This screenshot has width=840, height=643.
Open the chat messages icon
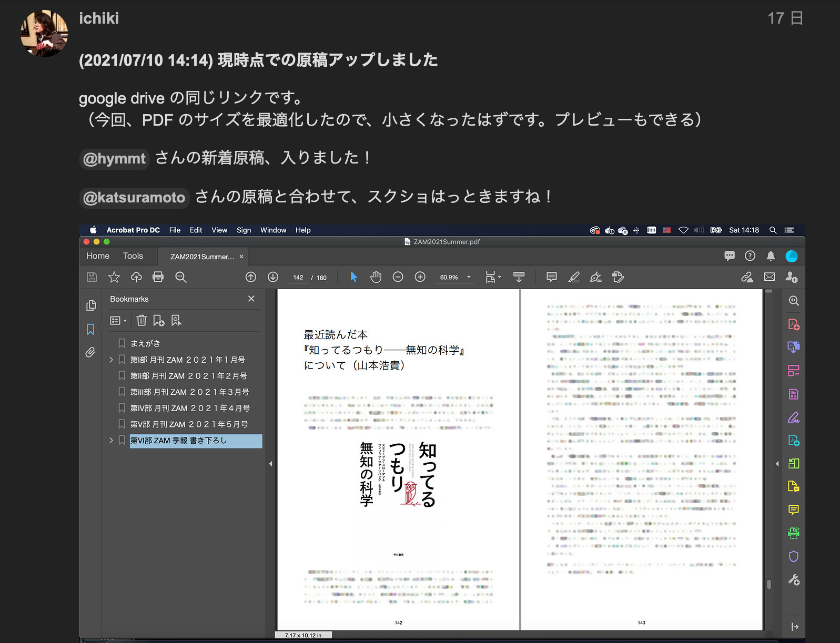click(x=730, y=256)
